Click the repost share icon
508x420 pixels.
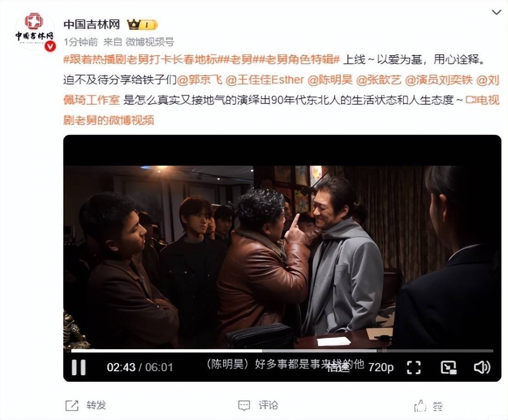coord(72,405)
